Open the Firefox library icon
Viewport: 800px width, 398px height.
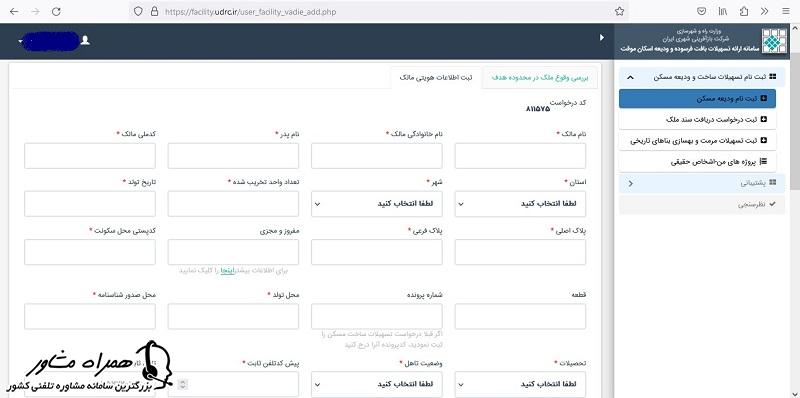click(723, 11)
